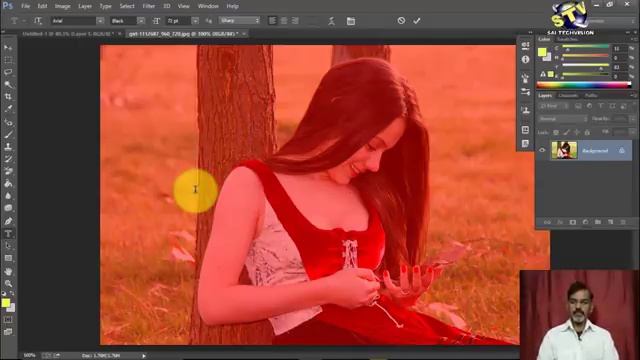
Task: Right align the text
Action: [x=296, y=20]
